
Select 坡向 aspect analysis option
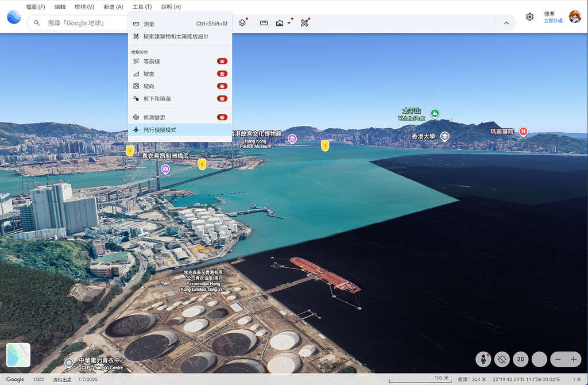(x=180, y=86)
